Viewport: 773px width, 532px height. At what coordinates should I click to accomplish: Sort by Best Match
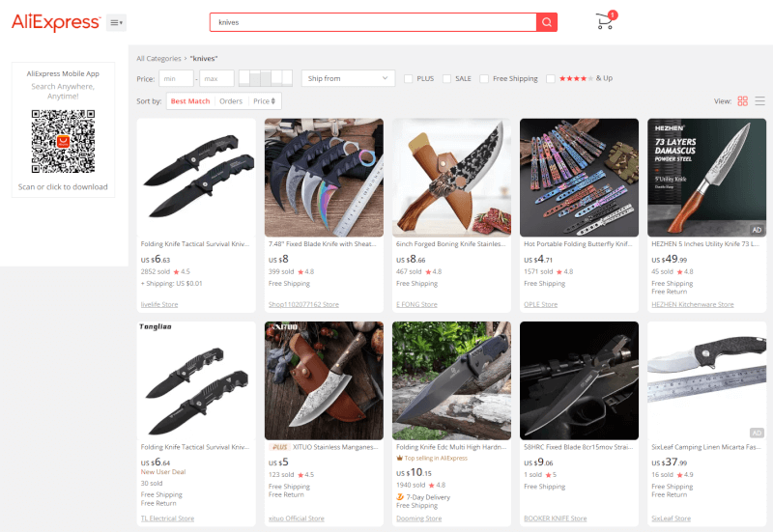click(x=190, y=101)
